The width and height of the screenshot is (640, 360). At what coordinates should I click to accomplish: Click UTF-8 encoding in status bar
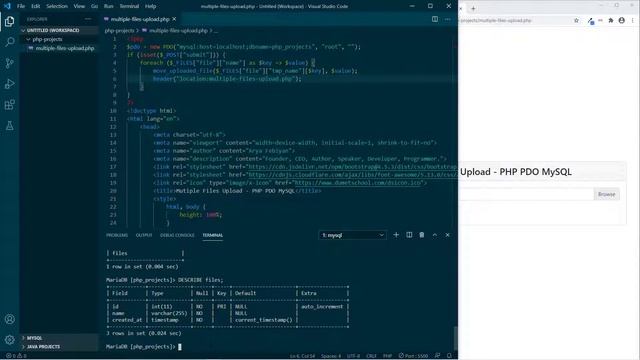(353, 356)
